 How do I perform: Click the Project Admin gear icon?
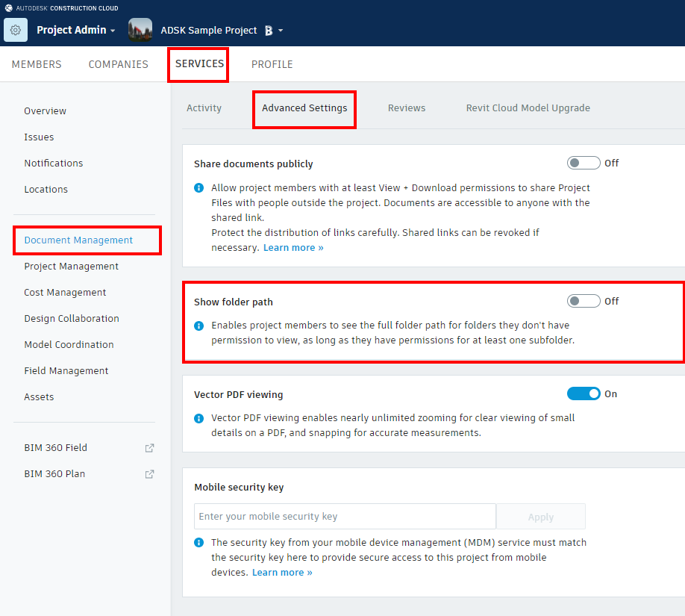(x=16, y=30)
